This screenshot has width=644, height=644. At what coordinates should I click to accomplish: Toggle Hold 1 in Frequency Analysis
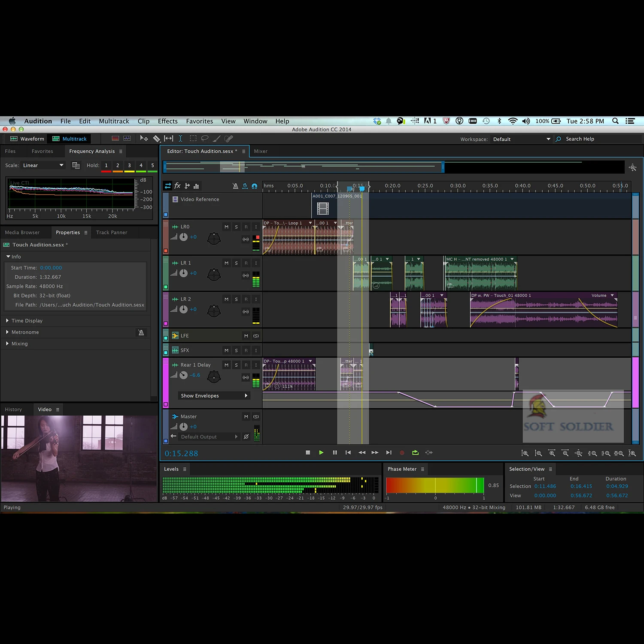(106, 165)
